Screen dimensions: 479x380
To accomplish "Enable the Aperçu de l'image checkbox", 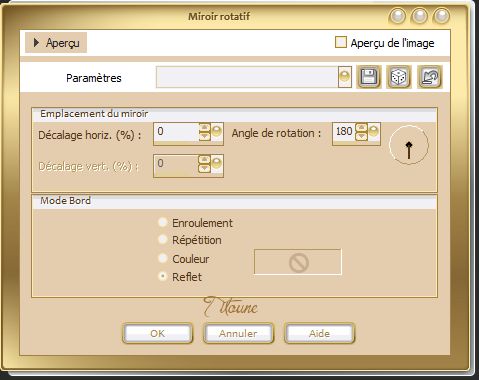I will tap(341, 43).
